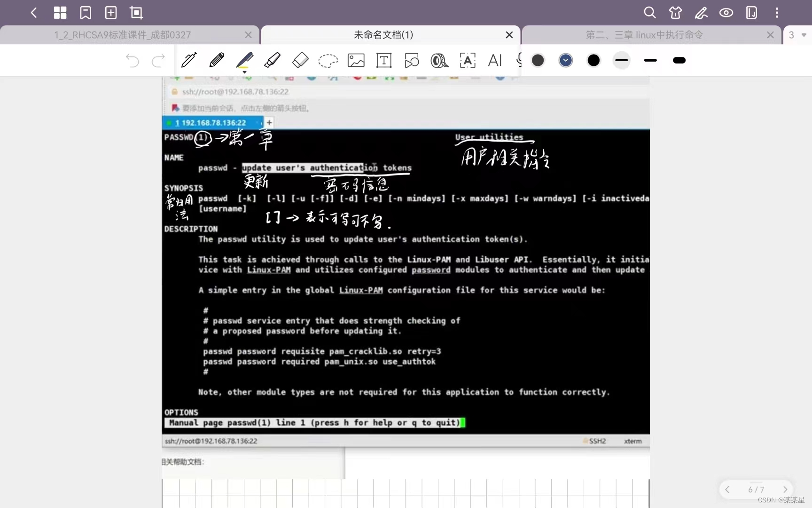Select the fountain pen tool

click(x=189, y=60)
